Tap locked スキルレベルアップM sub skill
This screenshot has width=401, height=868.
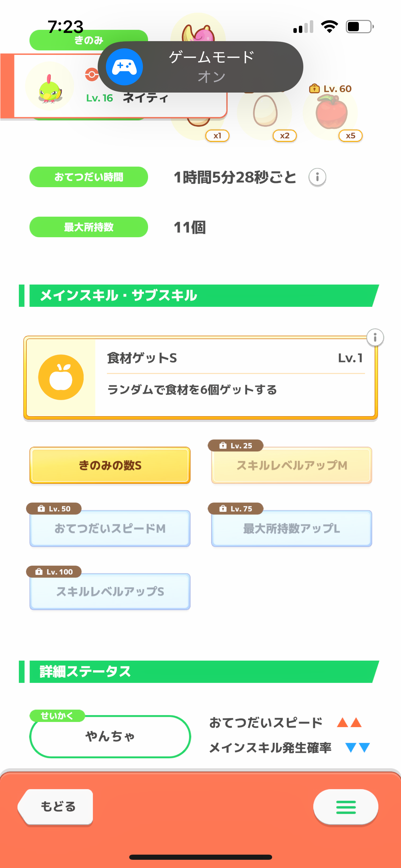coord(292,465)
